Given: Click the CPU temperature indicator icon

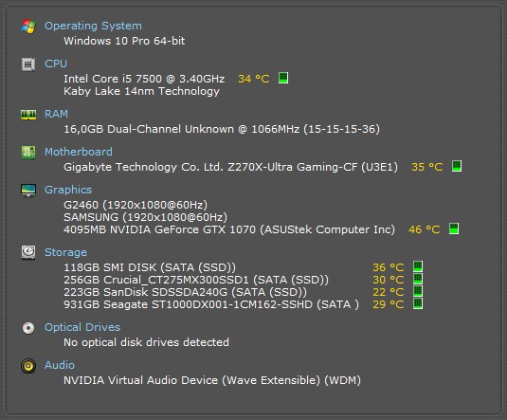Looking at the screenshot, I should 283,78.
